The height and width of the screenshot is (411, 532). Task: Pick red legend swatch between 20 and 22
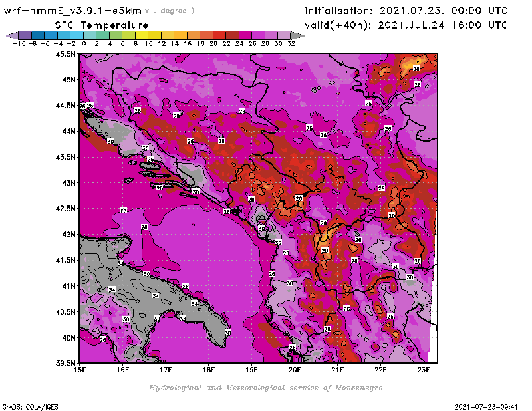pyautogui.click(x=219, y=35)
